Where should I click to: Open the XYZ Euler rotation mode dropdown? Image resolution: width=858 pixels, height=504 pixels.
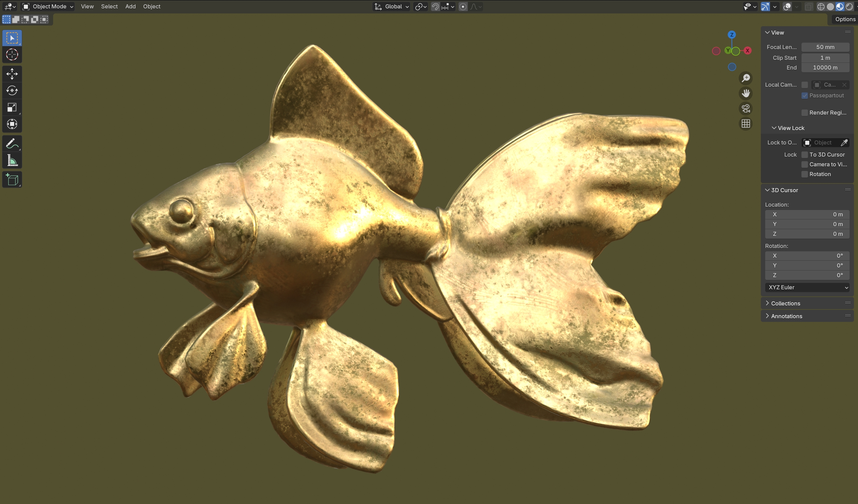[807, 288]
